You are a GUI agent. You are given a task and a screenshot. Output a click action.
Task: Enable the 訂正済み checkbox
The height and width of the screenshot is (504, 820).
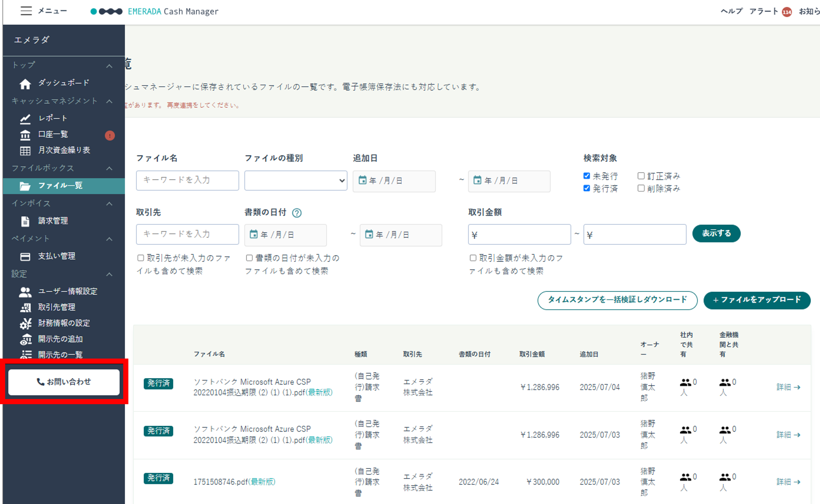point(641,176)
